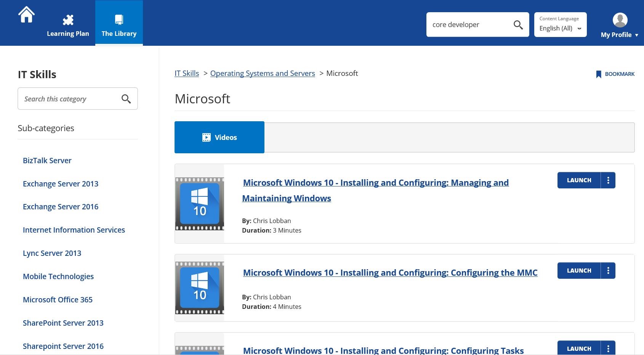Screen dimensions: 644x355
Task: Launch the 'Configuring Tasks' video
Action: pos(579,348)
